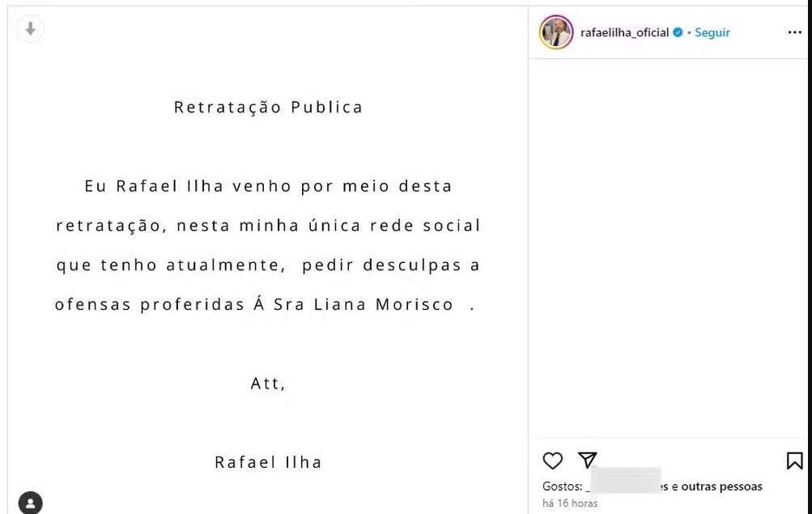Open the rafaelilha_oficial username link
This screenshot has height=514, width=812.
click(624, 33)
